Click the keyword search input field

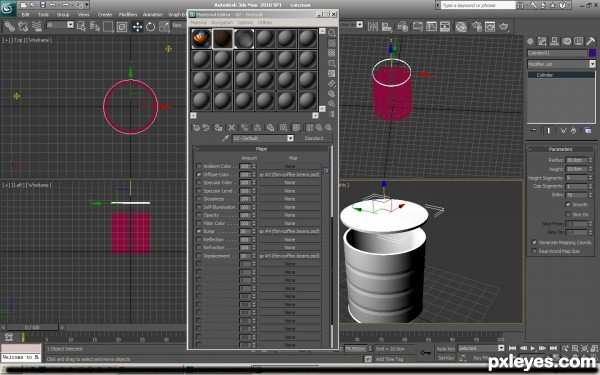pos(478,5)
